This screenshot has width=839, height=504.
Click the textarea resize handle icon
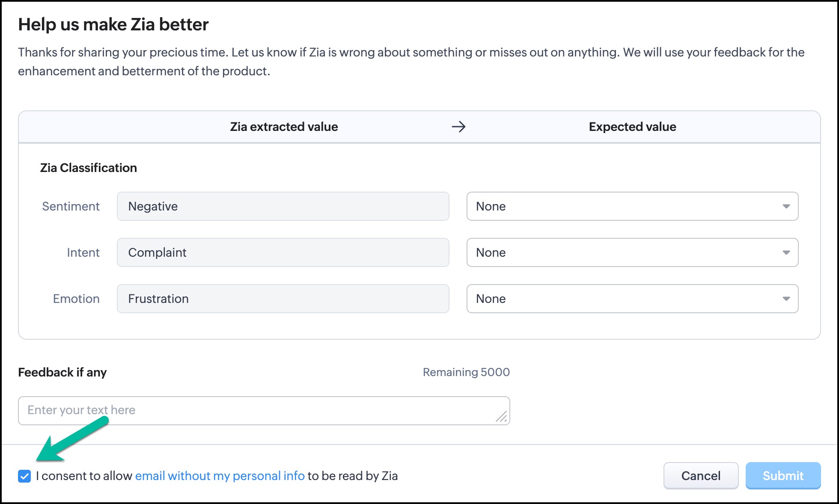pyautogui.click(x=501, y=416)
